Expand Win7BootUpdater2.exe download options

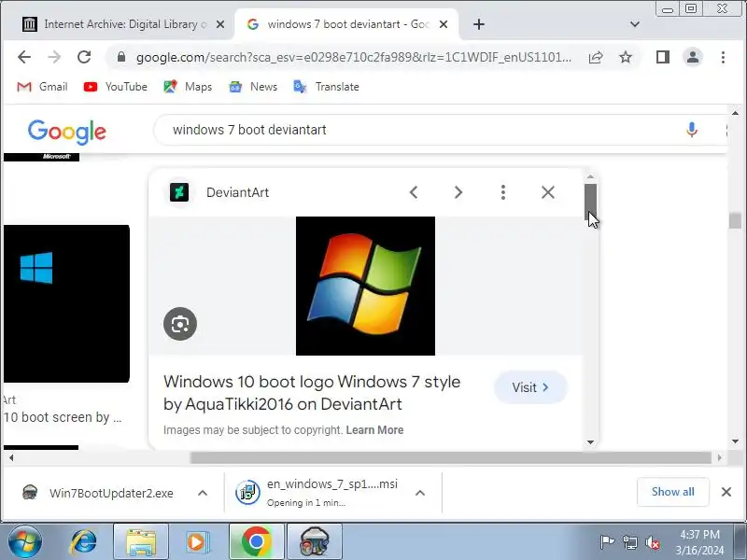point(203,493)
